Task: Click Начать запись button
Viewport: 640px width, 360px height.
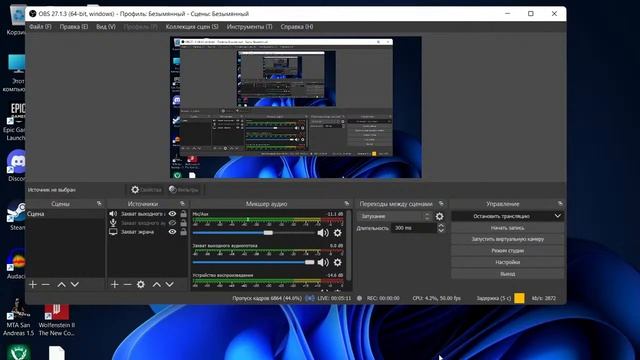Action: 508,228
